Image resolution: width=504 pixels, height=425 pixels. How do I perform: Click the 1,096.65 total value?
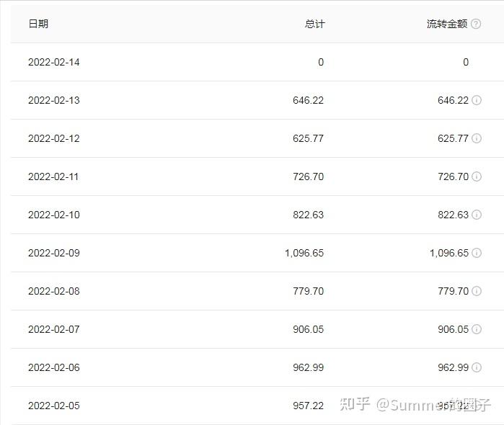tap(304, 253)
